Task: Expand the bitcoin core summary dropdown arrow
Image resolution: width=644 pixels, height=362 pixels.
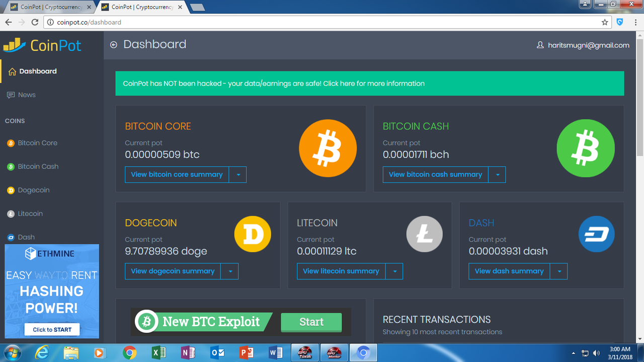Action: point(238,174)
